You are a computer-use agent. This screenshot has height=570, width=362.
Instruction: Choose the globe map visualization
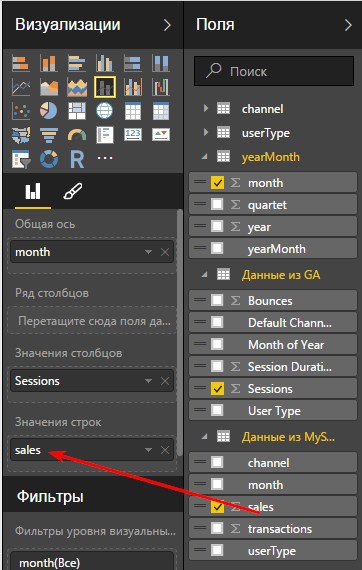pyautogui.click(x=105, y=111)
